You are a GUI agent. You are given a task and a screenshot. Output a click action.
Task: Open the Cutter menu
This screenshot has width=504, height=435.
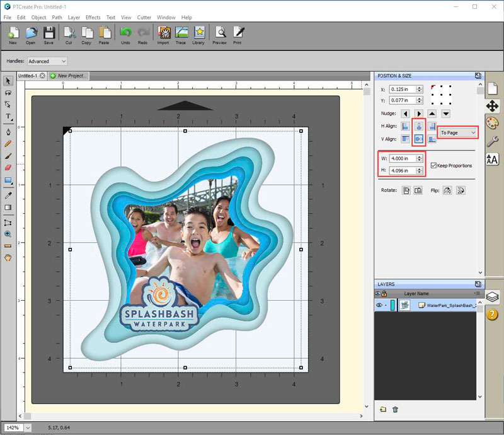tap(144, 18)
